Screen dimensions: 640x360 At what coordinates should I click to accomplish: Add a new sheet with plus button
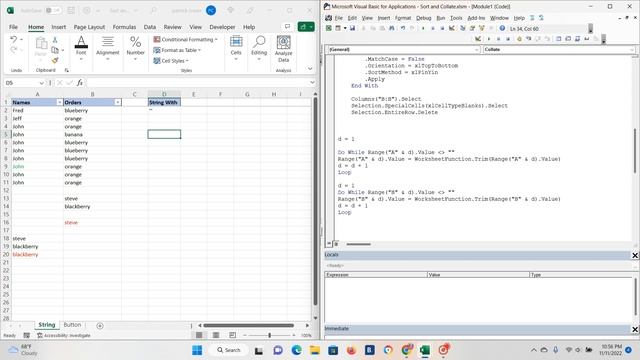100,326
